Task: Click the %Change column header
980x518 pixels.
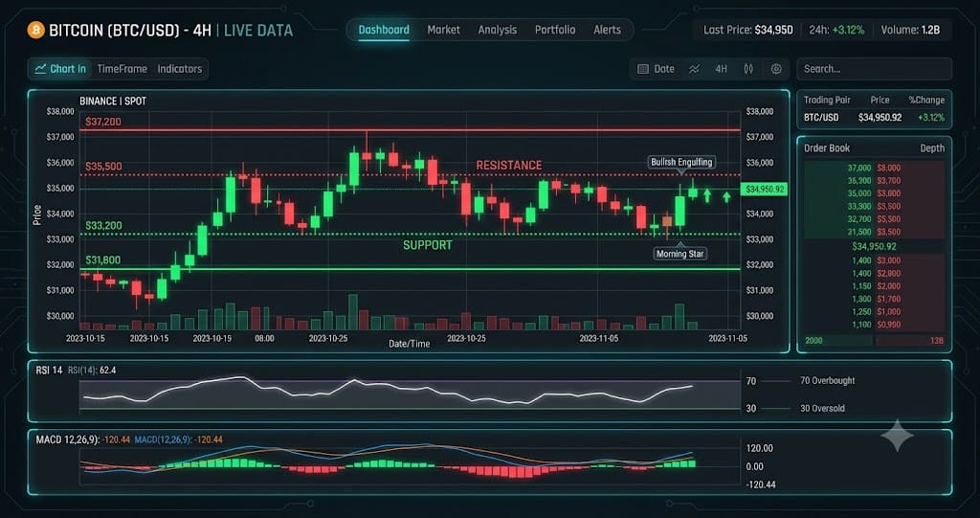Action: (926, 101)
